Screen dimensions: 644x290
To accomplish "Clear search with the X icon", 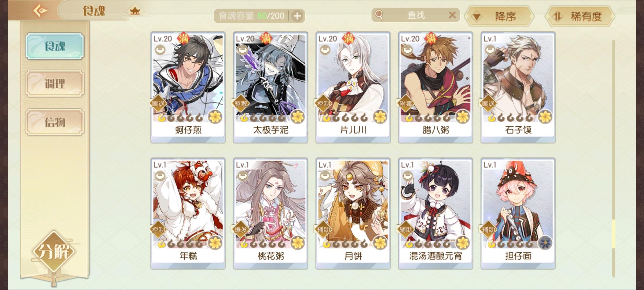I will click(452, 15).
